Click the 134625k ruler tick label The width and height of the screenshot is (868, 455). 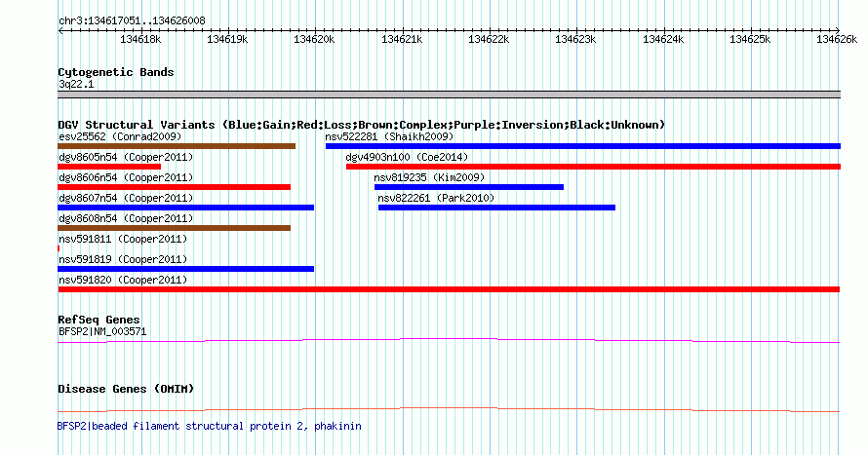(x=750, y=40)
